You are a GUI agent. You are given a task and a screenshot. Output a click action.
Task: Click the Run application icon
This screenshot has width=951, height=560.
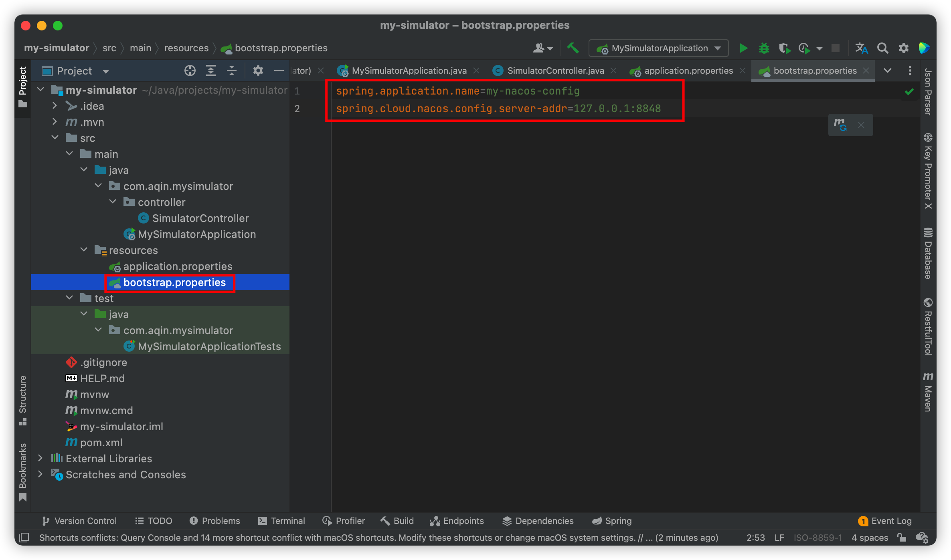(743, 47)
